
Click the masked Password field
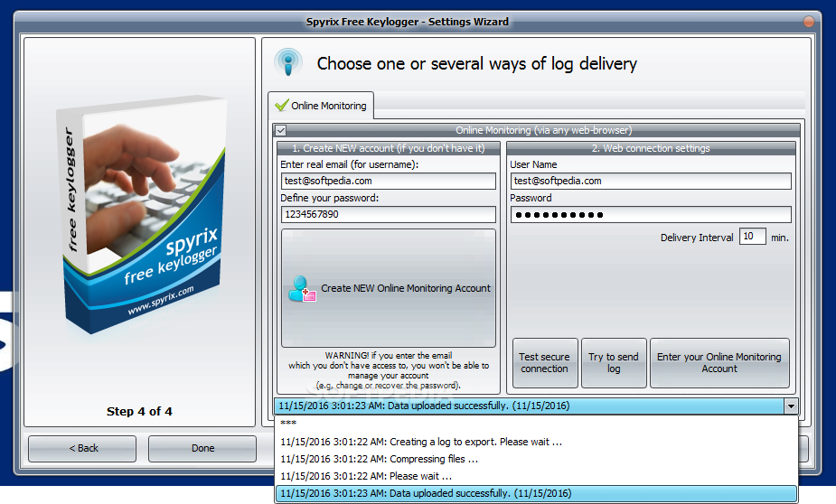[x=651, y=215]
